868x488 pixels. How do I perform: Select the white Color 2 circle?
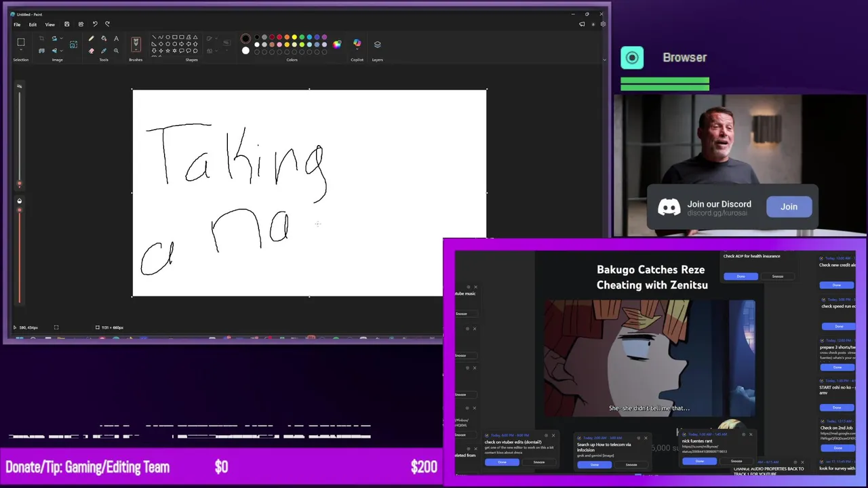click(245, 51)
